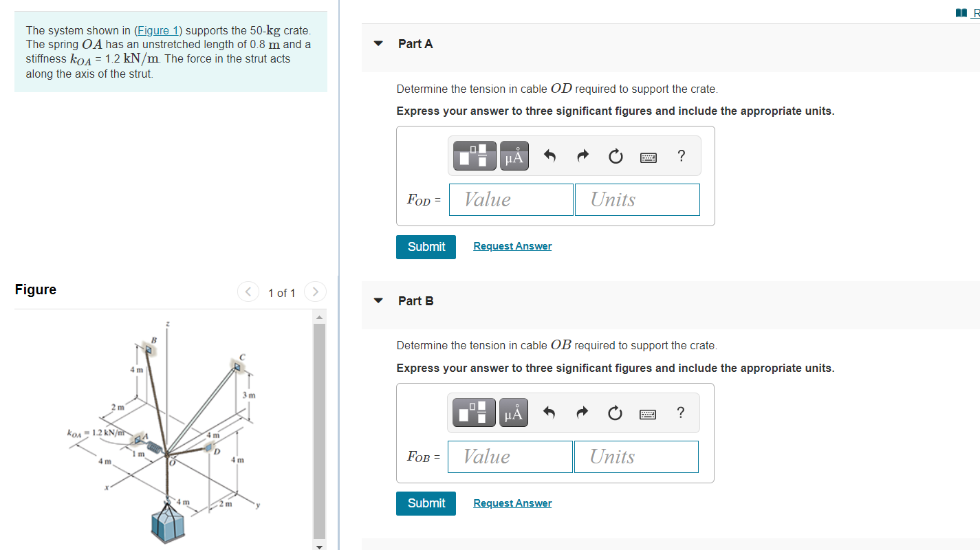Screen dimensions: 980x550
Task: Select the μÅ units icon in Part A
Action: 513,155
